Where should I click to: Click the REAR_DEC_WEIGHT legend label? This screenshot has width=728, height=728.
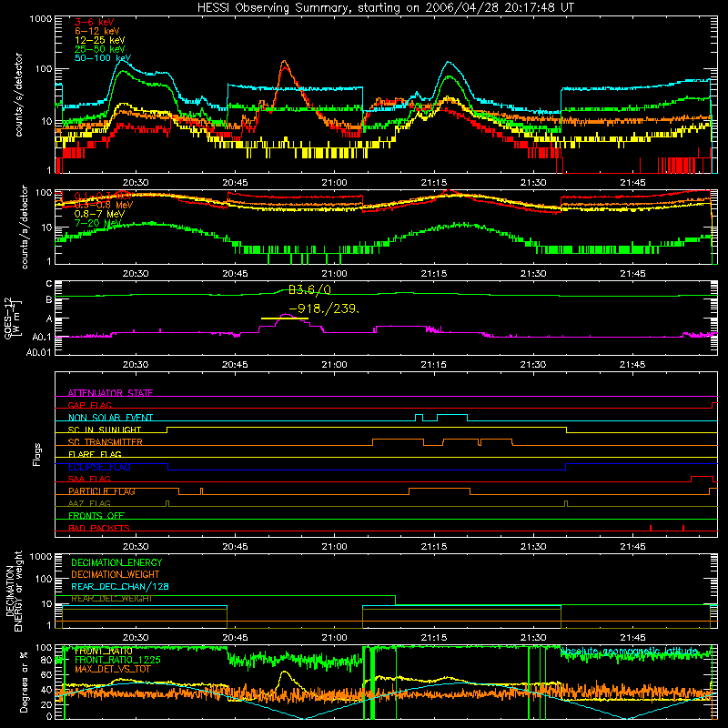pos(111,599)
